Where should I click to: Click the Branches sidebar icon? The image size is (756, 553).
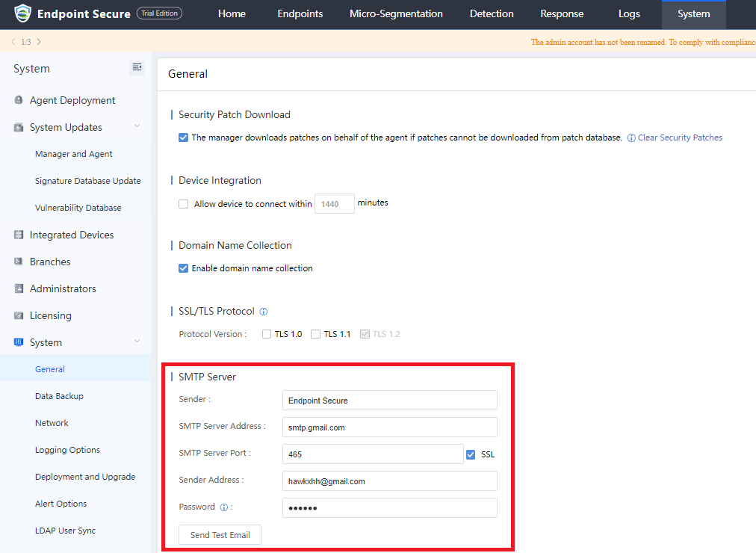click(19, 262)
